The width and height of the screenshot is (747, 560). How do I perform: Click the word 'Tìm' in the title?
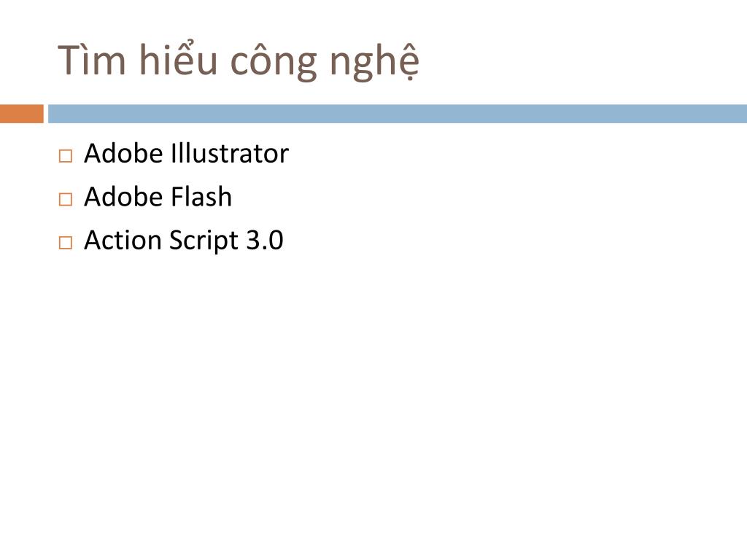pos(92,61)
